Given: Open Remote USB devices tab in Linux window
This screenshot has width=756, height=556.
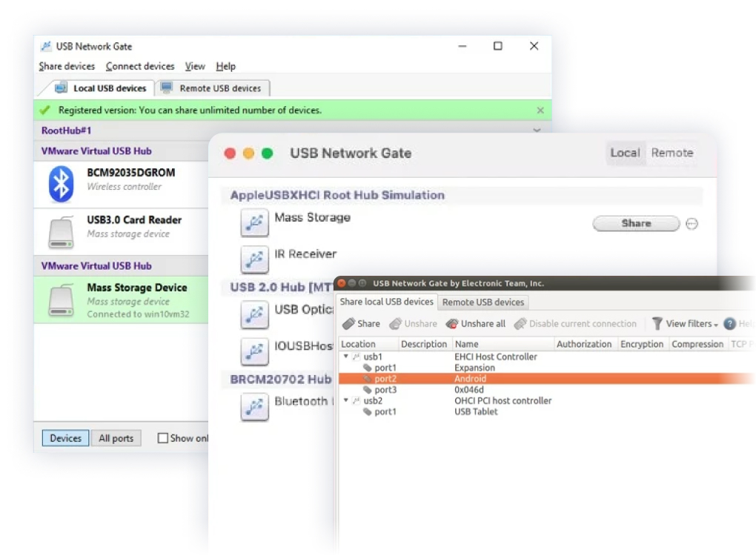Looking at the screenshot, I should click(483, 302).
